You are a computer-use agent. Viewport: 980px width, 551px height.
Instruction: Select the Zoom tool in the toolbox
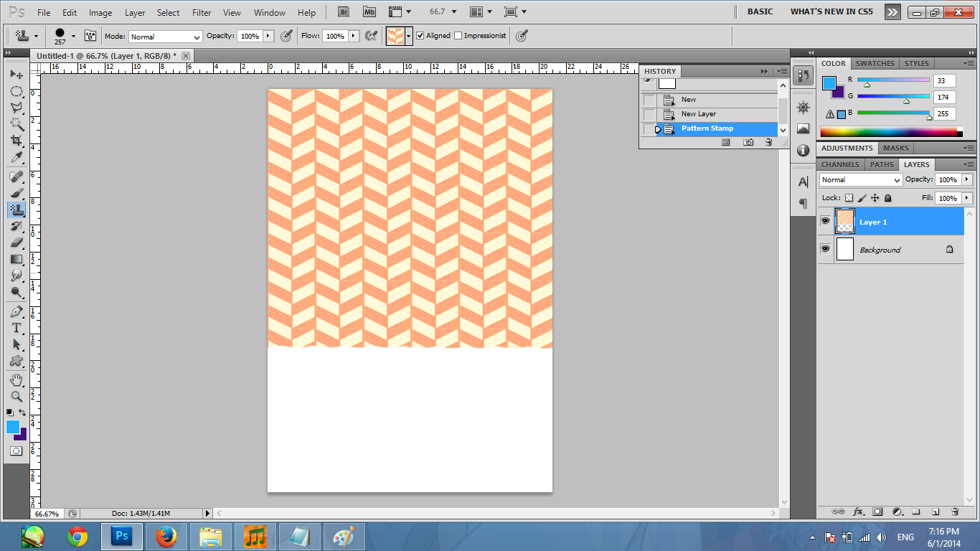16,397
